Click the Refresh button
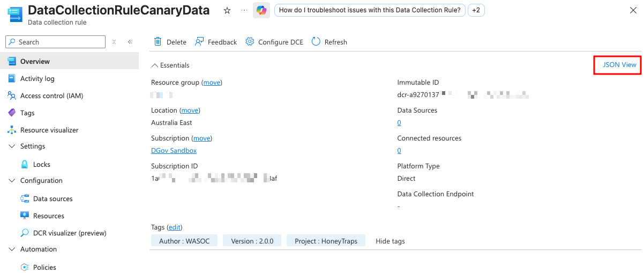This screenshot has height=273, width=644. point(329,42)
